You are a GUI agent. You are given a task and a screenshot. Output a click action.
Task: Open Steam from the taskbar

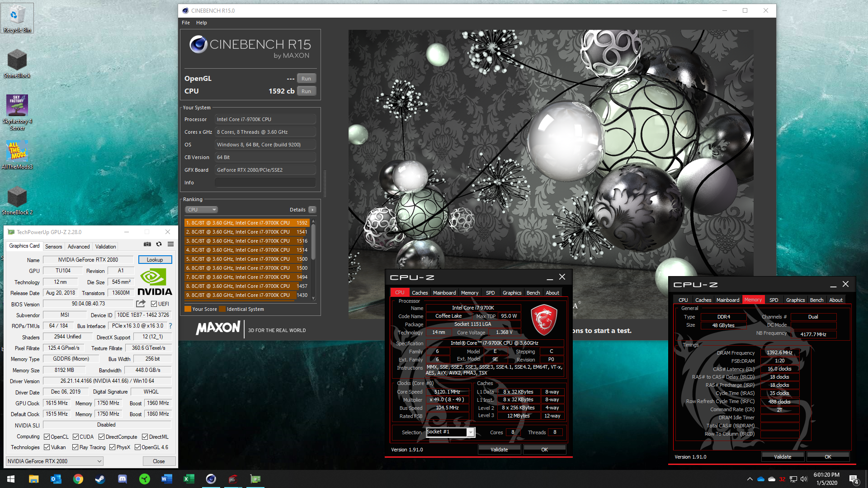click(x=100, y=479)
